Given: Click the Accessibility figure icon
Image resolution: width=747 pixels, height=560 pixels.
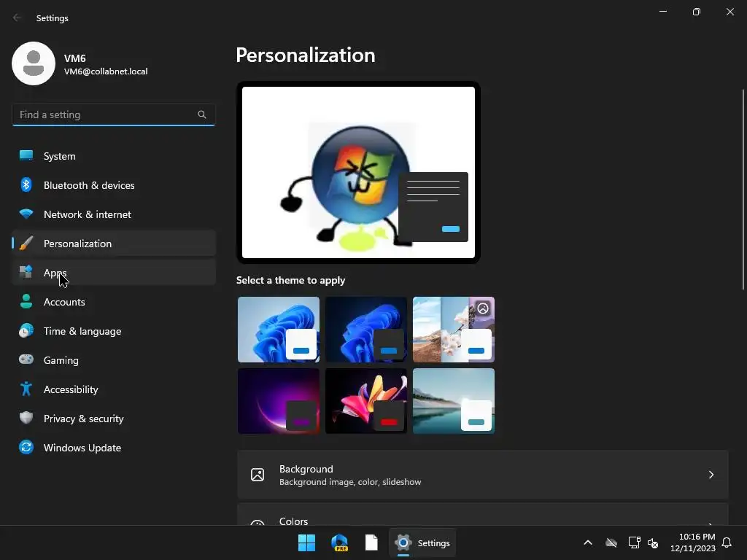Looking at the screenshot, I should coord(26,389).
